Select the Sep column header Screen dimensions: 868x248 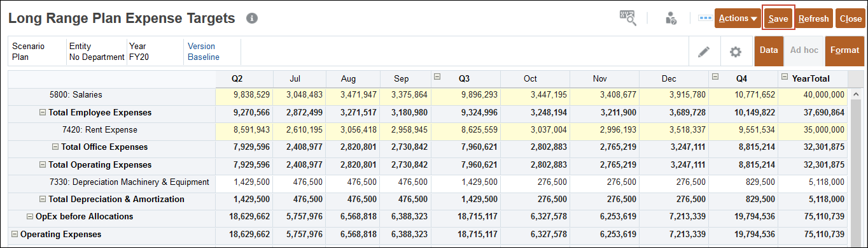[406, 79]
